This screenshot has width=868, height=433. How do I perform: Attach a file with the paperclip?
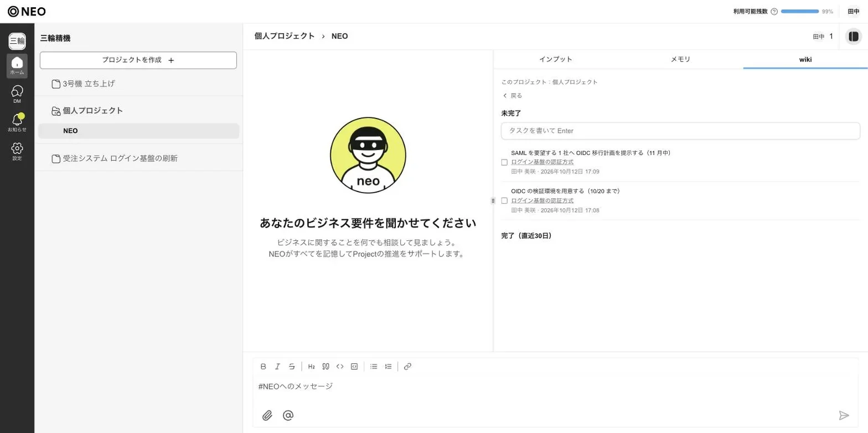(x=267, y=415)
